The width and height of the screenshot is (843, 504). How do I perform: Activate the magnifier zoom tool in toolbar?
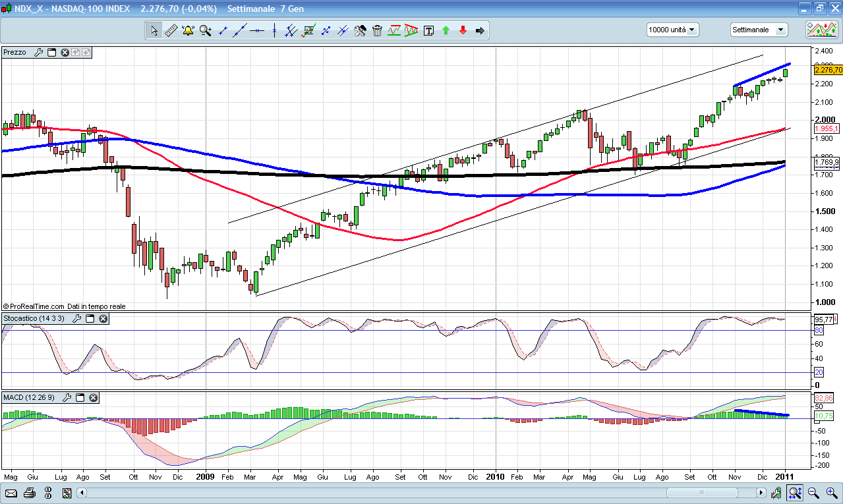pyautogui.click(x=206, y=30)
